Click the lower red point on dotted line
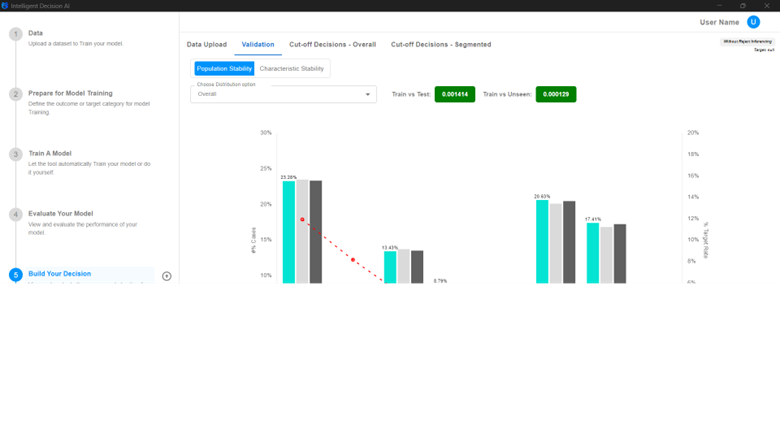The height and width of the screenshot is (439, 780). coord(353,260)
